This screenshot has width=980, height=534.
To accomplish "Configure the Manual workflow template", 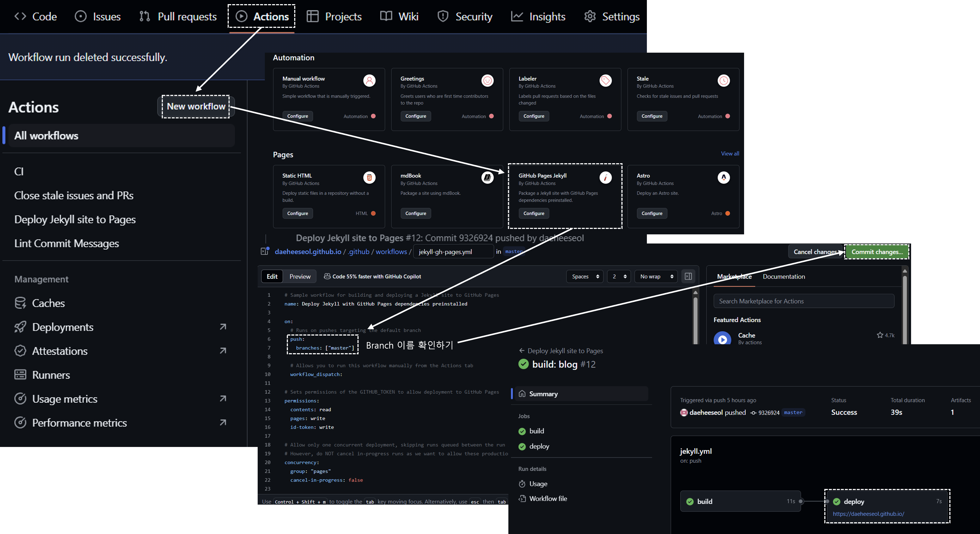I will (297, 116).
